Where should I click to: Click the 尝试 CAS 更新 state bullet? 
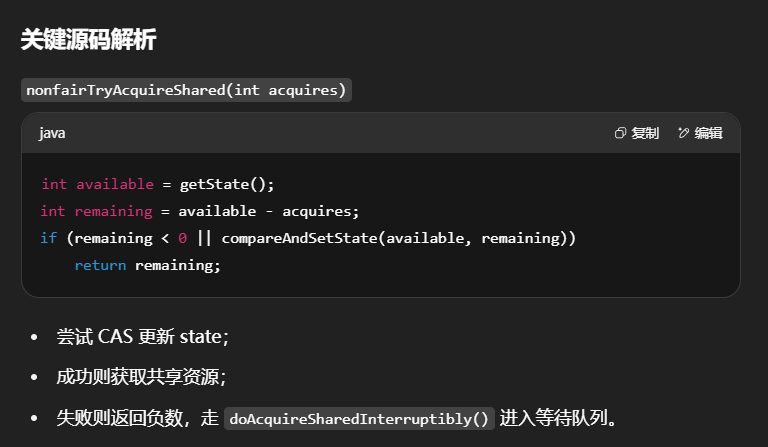pyautogui.click(x=143, y=337)
